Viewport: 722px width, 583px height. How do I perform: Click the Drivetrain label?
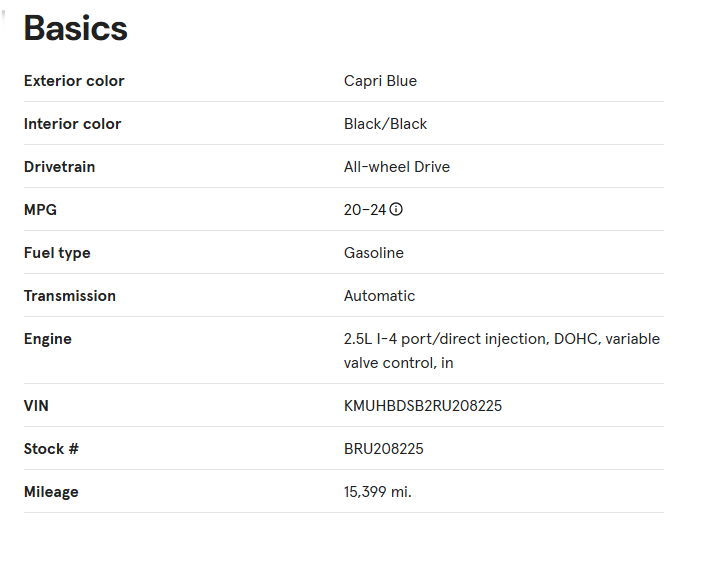[x=59, y=167]
